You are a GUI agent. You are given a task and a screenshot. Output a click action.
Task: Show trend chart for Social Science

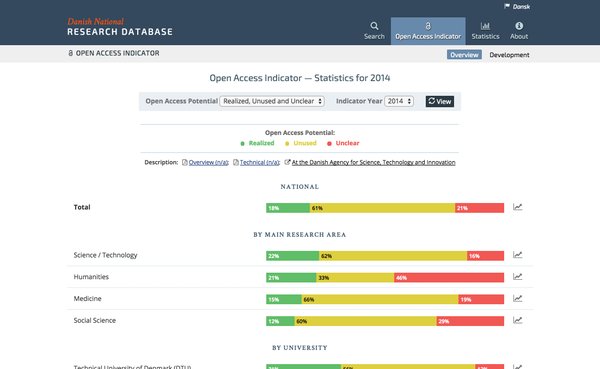[517, 320]
